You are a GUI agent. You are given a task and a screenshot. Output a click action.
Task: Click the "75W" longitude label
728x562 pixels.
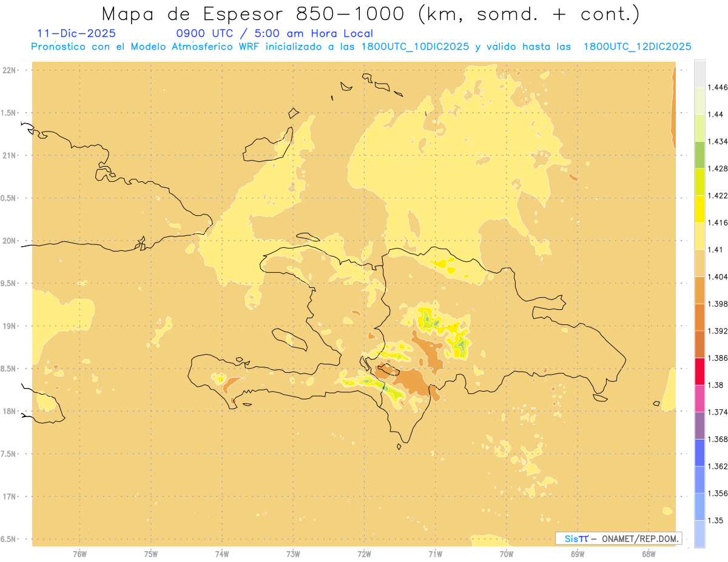[x=151, y=554]
